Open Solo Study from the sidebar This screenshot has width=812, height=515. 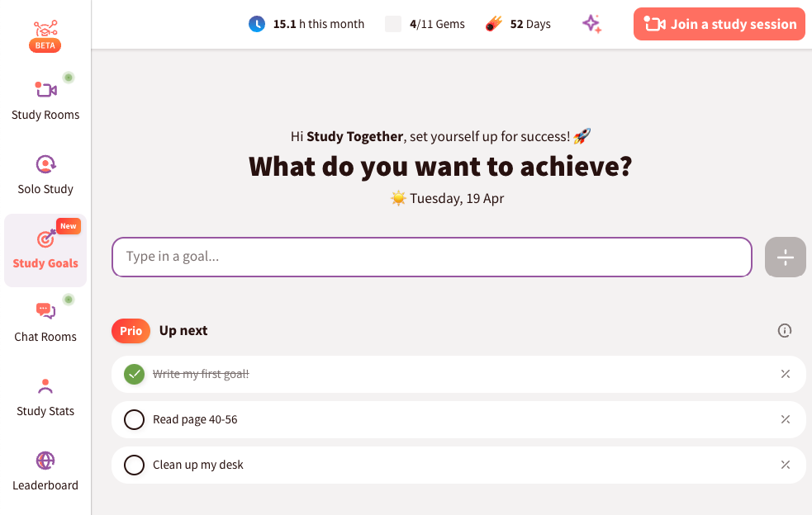pyautogui.click(x=45, y=173)
